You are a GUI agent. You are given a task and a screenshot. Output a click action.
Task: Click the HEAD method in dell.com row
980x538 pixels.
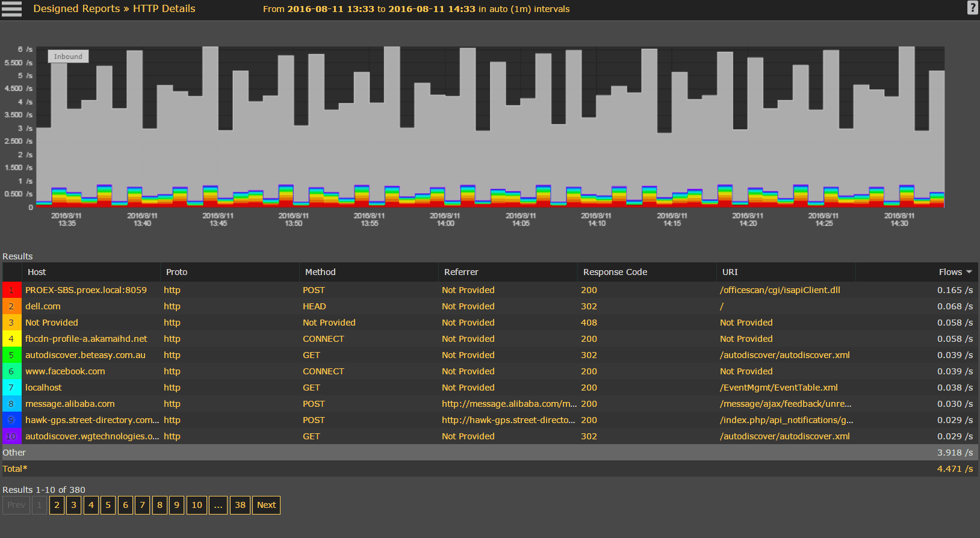[x=314, y=306]
